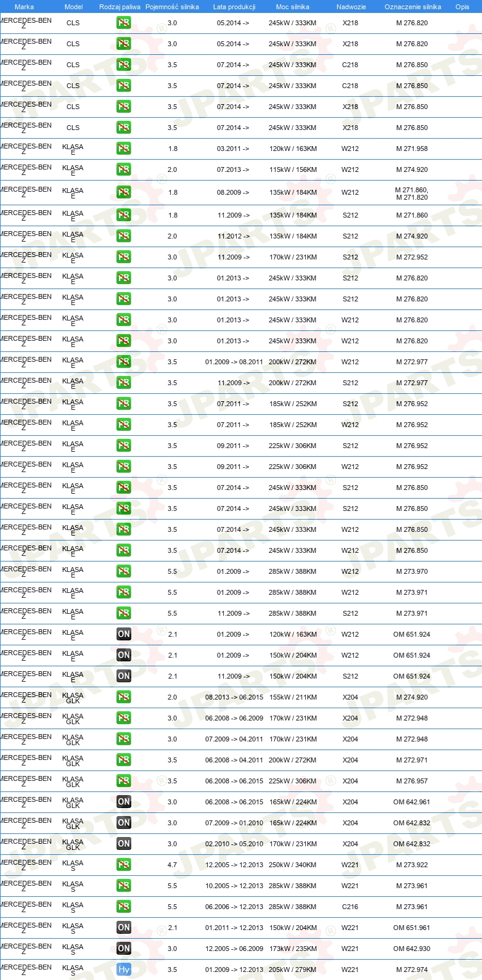Click the petrol icon for the 10.2005 -> 12.2013 row
The width and height of the screenshot is (482, 980).
124,886
